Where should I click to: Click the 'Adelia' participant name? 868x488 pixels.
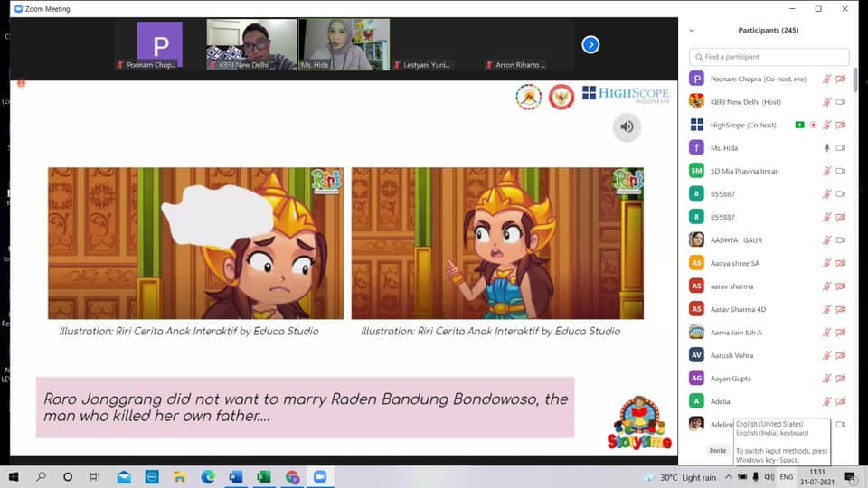pos(721,401)
